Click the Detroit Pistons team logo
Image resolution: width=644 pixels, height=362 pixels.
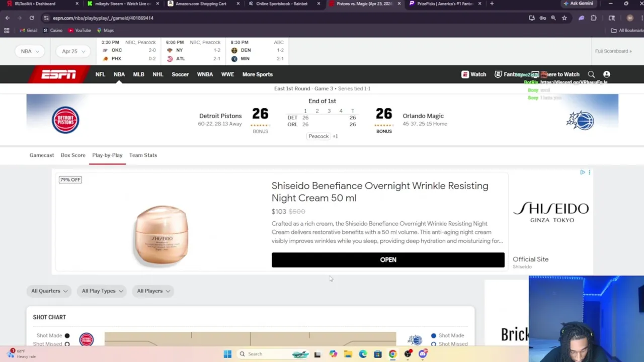pos(65,120)
